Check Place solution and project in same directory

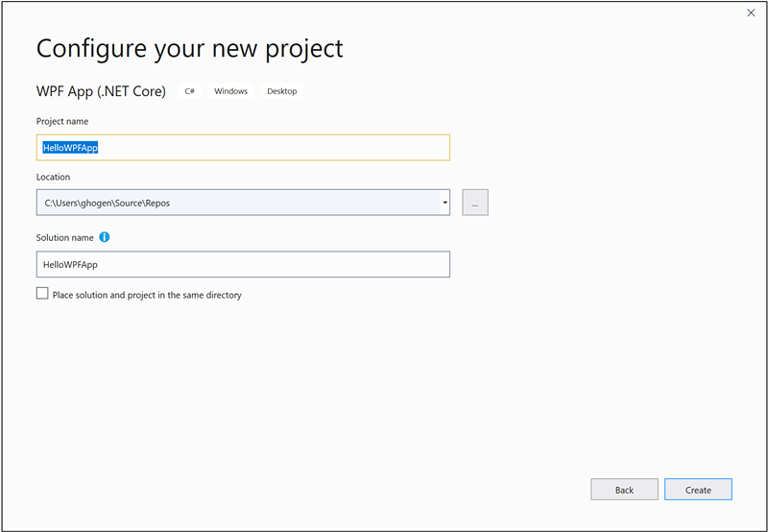click(x=42, y=294)
